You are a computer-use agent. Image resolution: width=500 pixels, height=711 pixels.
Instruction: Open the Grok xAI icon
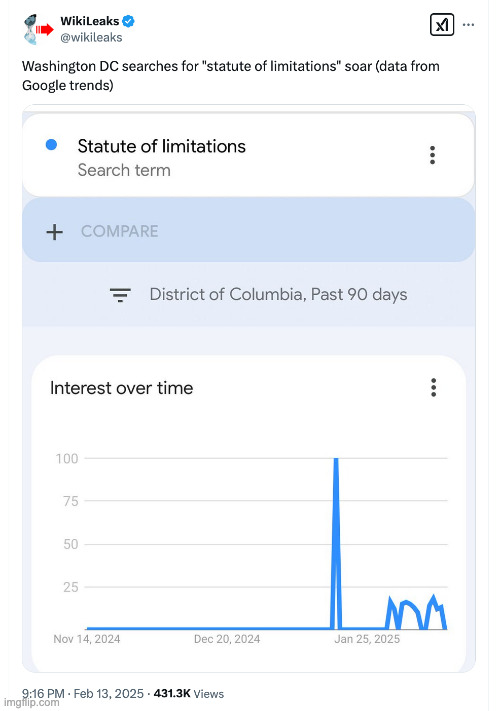442,24
